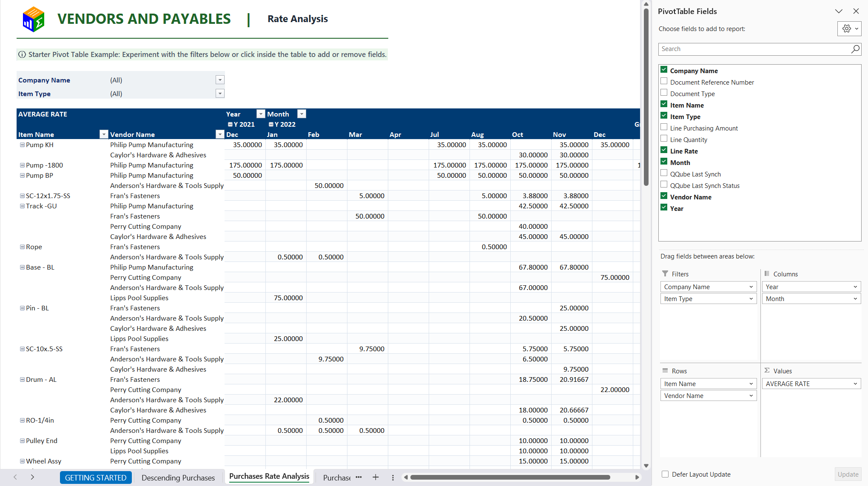This screenshot has width=868, height=486.
Task: Collapse the Track -GU item row
Action: pos(22,206)
